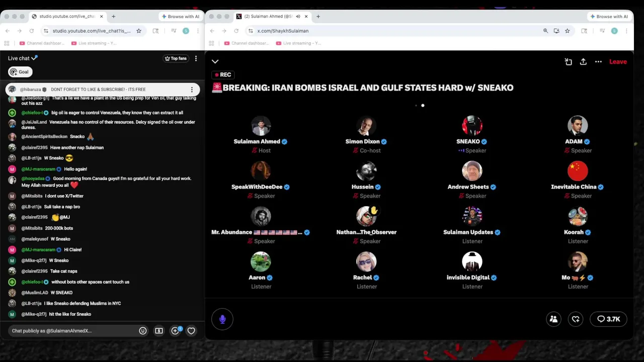Open Live chat mode selector
This screenshot has width=644, height=362.
click(23, 58)
